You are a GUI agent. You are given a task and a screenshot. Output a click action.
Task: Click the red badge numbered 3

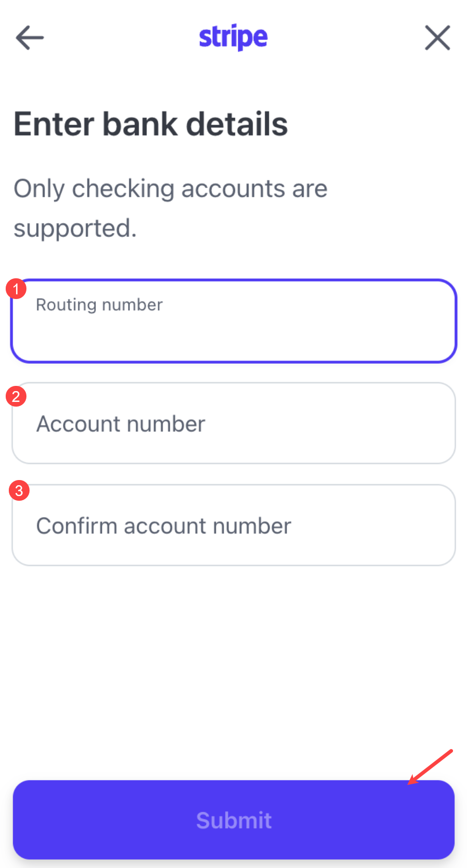pos(19,490)
